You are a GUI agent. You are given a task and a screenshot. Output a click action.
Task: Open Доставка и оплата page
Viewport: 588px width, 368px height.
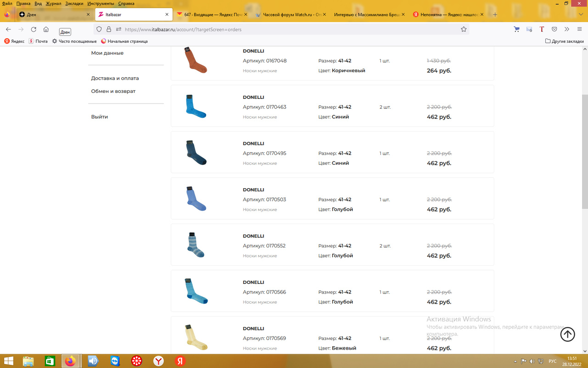(115, 78)
